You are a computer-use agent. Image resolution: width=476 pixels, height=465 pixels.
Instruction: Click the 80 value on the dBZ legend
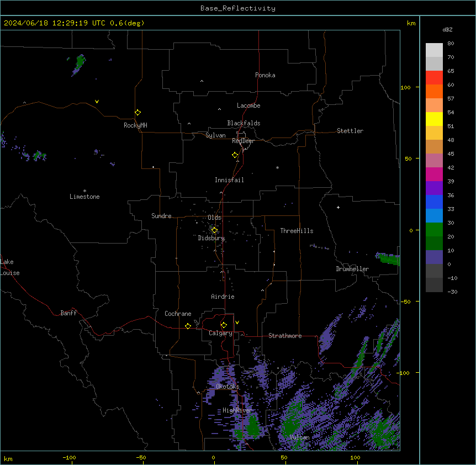(x=451, y=44)
